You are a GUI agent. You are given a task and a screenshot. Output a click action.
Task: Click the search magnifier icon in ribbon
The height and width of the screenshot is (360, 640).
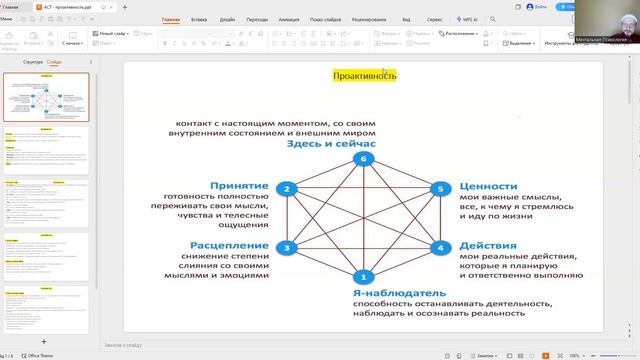(x=493, y=19)
